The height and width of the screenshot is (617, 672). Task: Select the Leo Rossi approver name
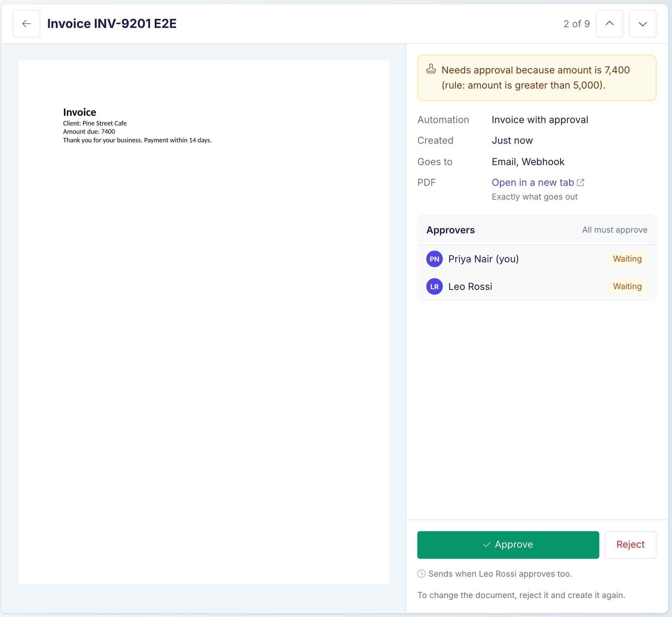tap(470, 286)
